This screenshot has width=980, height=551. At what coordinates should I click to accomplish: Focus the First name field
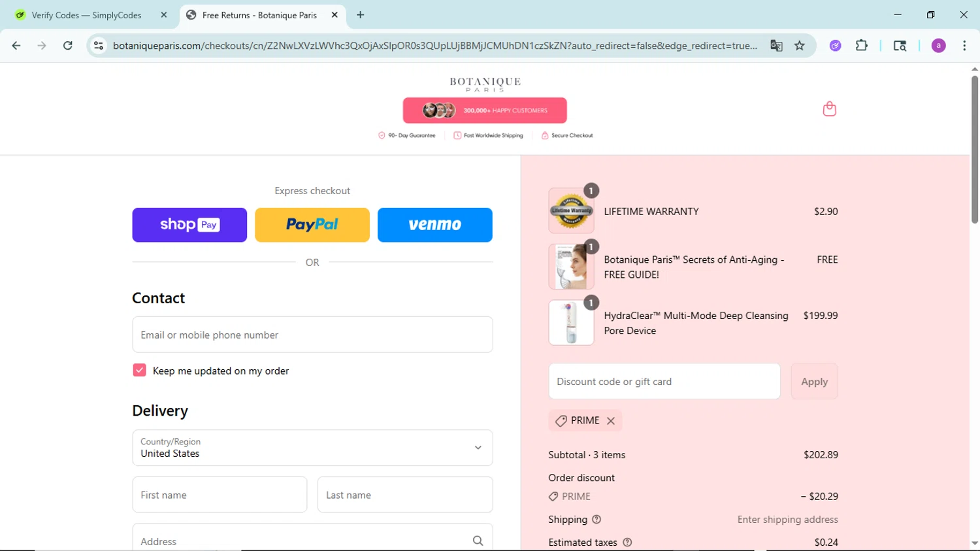[220, 495]
